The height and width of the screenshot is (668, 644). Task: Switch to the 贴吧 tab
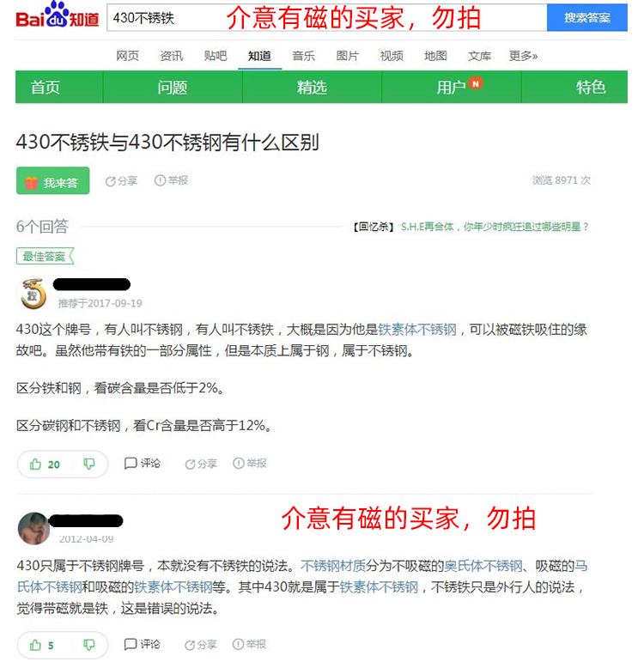[216, 56]
